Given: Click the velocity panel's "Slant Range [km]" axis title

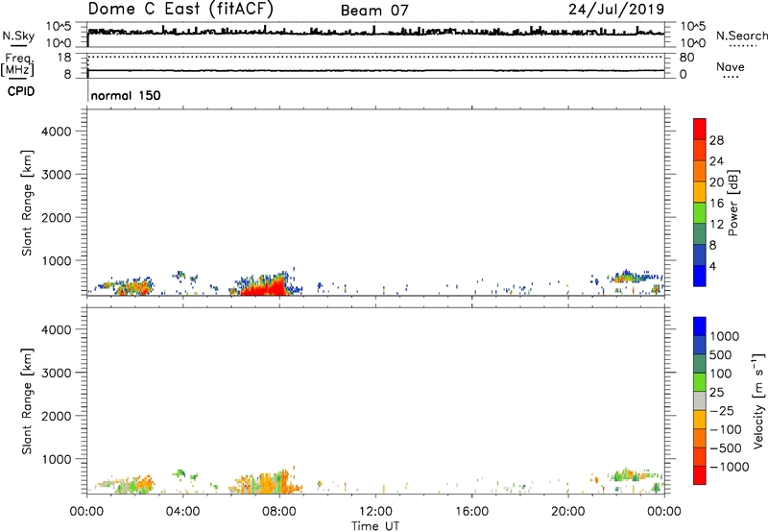Looking at the screenshot, I should pyautogui.click(x=27, y=401).
